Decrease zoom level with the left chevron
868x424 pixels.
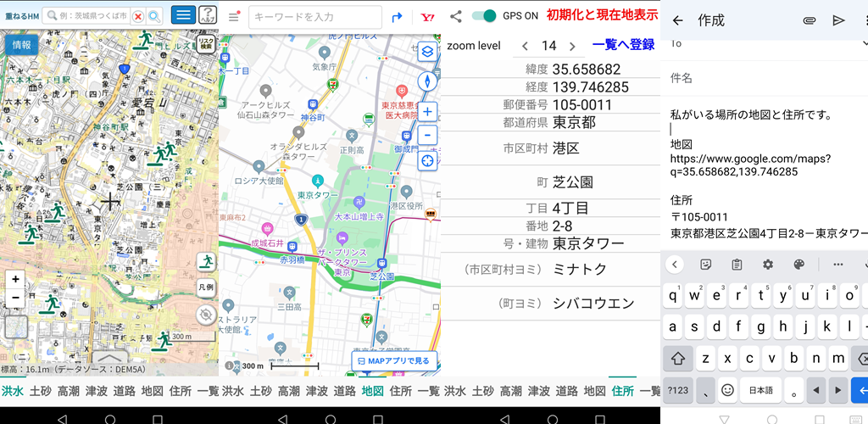tap(525, 46)
